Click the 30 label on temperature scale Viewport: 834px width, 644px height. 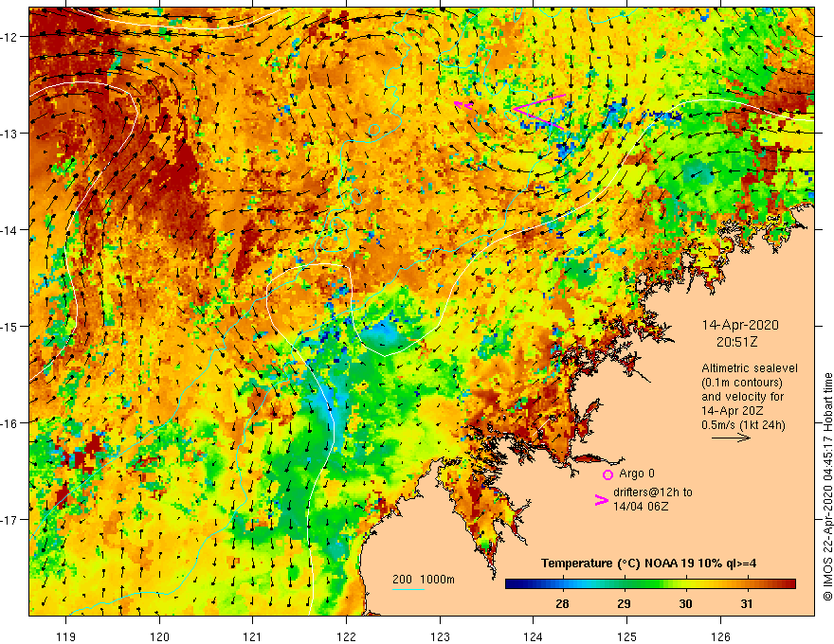pyautogui.click(x=685, y=603)
